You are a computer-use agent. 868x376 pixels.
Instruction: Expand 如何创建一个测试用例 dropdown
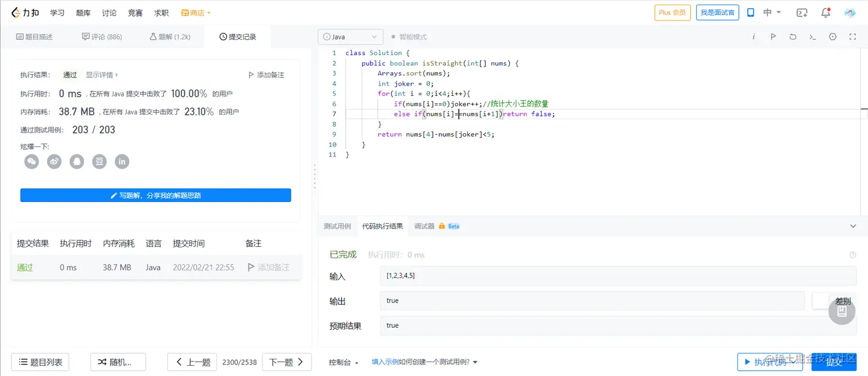tap(439, 362)
